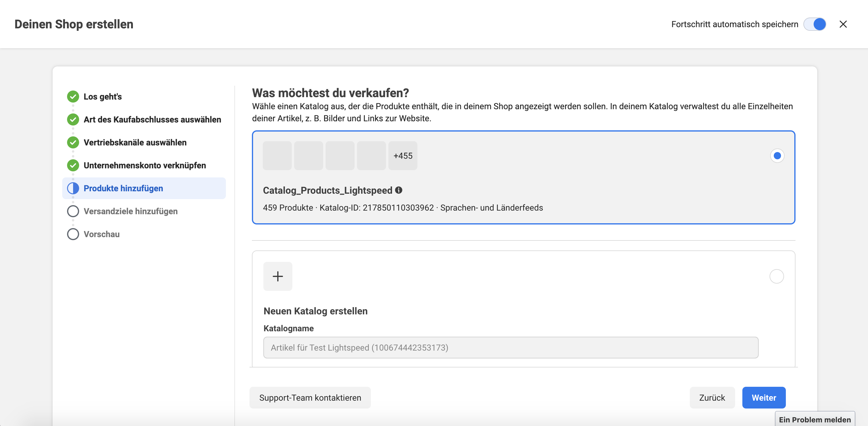Open Art des Kaufabschlusses auswählen step
This screenshot has width=868, height=426.
click(x=152, y=119)
